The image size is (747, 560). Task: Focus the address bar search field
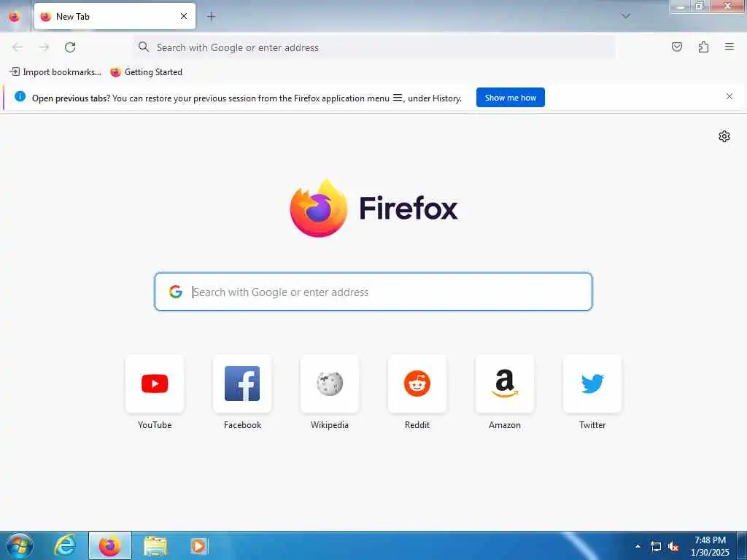pos(374,47)
